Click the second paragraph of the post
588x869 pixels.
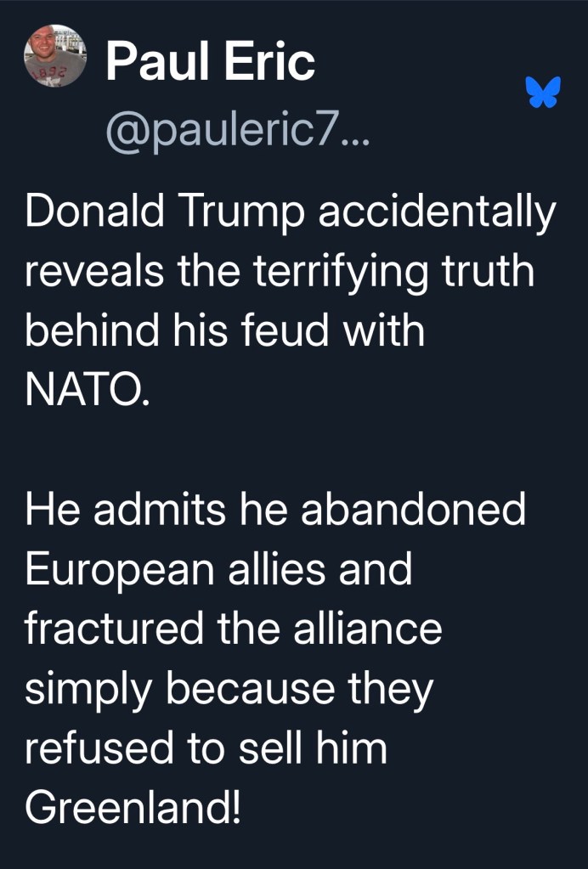(272, 658)
